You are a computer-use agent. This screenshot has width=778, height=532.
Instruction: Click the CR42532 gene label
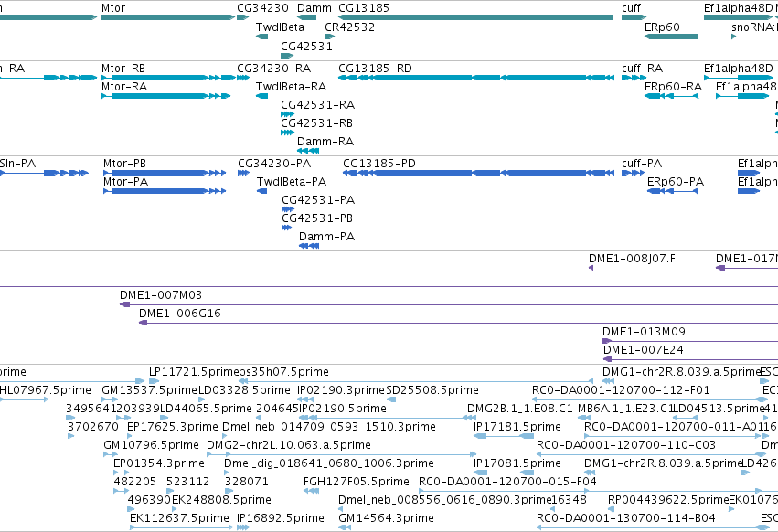pyautogui.click(x=349, y=27)
